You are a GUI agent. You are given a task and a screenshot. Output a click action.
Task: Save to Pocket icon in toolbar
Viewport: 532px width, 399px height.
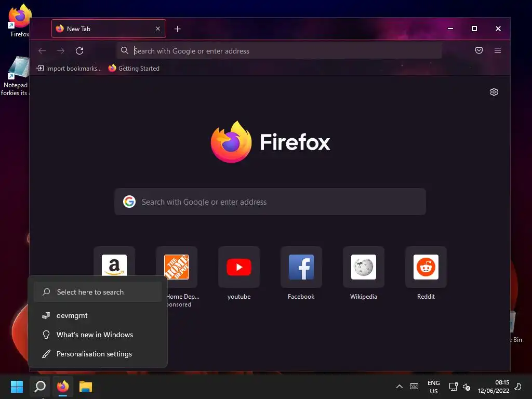478,50
